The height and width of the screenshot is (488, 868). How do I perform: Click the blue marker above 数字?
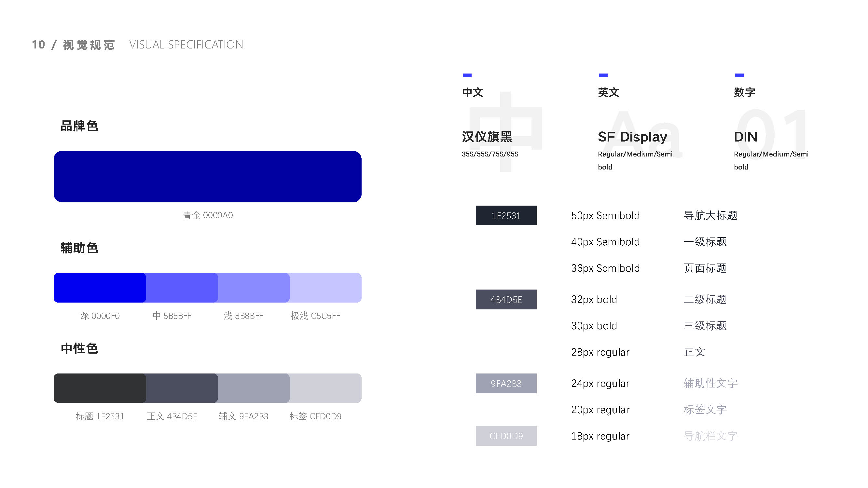pos(739,75)
